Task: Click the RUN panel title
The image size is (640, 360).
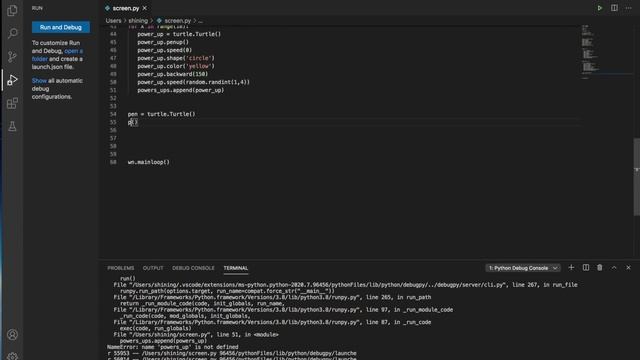Action: pyautogui.click(x=37, y=8)
